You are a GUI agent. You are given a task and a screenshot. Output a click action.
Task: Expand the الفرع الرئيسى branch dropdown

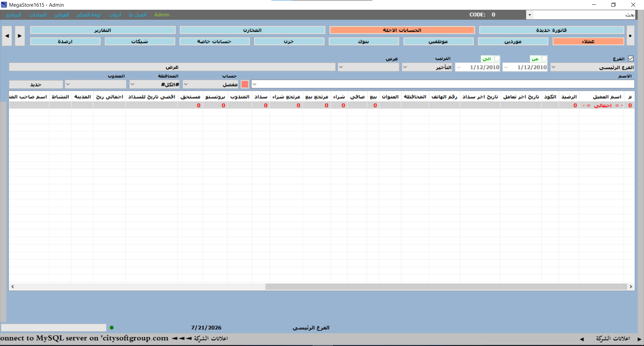[553, 67]
